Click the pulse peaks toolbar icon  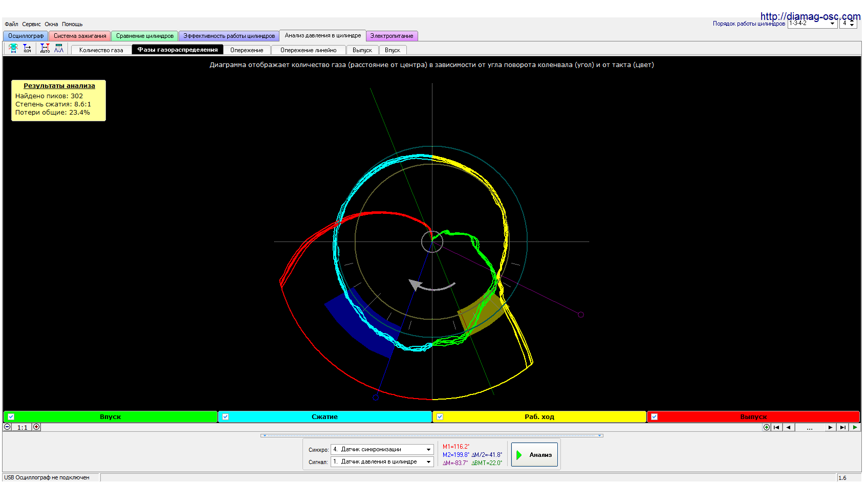[59, 48]
